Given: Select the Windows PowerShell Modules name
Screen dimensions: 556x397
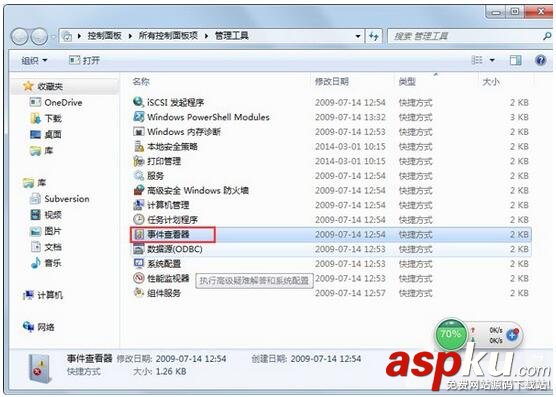Looking at the screenshot, I should [208, 117].
